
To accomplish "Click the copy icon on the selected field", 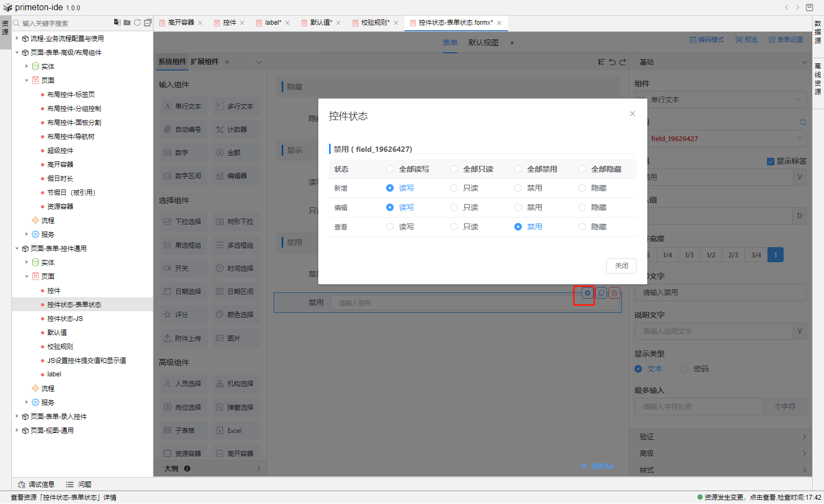I will click(601, 293).
